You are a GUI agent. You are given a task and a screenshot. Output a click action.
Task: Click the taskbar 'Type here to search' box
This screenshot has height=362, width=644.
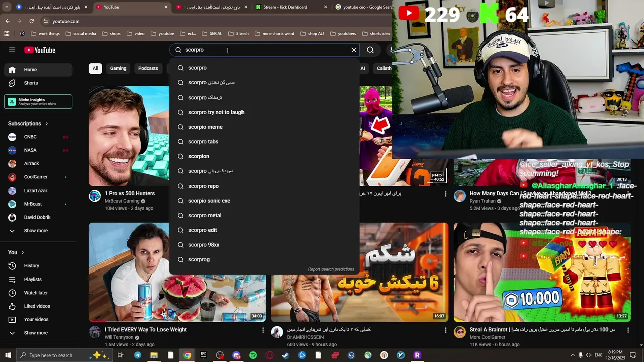click(65, 355)
